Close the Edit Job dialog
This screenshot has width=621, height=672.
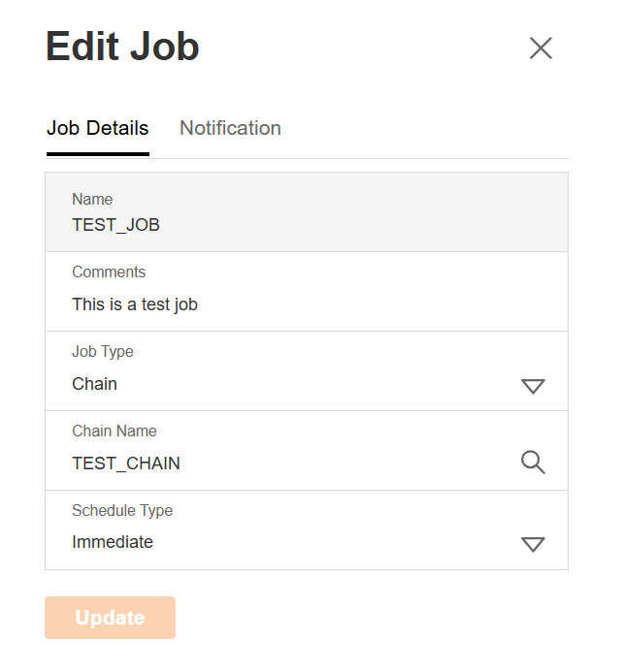point(540,48)
